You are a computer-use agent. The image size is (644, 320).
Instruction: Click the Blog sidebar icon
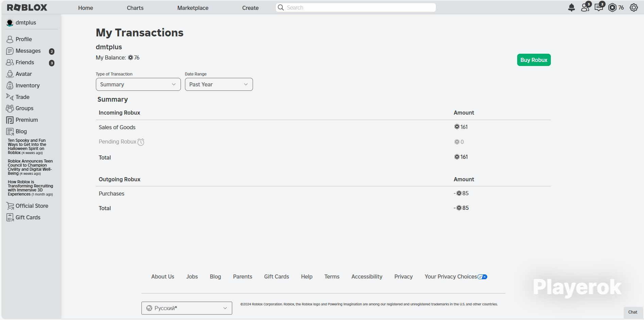[10, 132]
